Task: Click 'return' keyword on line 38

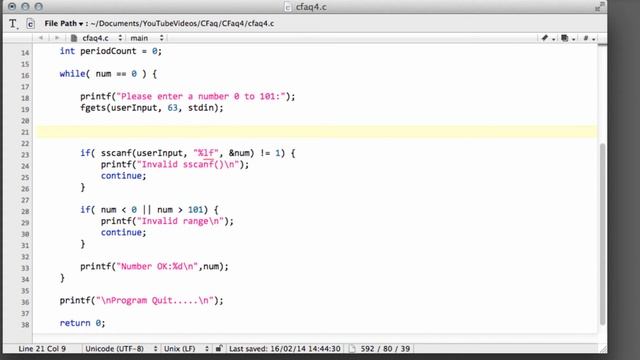Action: click(75, 323)
